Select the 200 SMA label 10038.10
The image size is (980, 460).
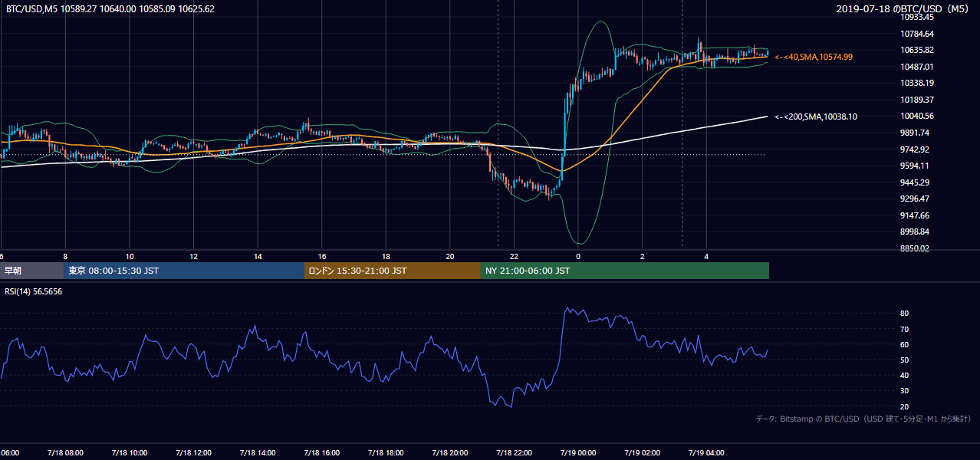[x=816, y=117]
